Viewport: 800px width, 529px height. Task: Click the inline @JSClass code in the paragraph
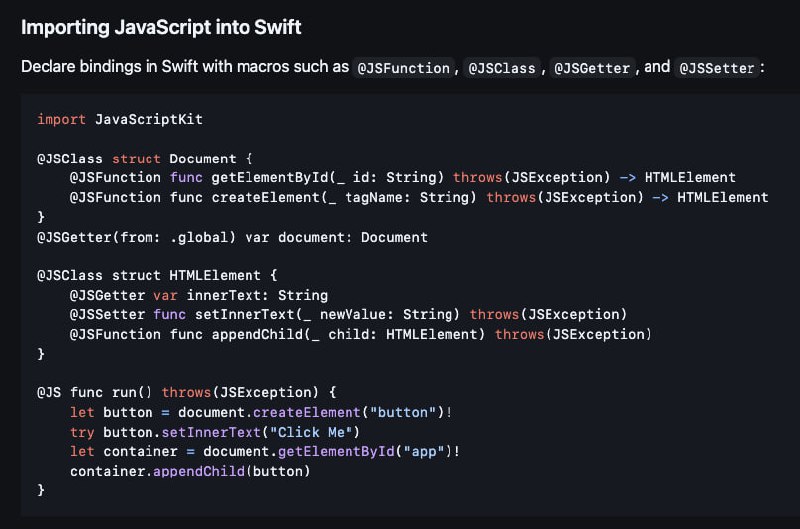point(497,69)
